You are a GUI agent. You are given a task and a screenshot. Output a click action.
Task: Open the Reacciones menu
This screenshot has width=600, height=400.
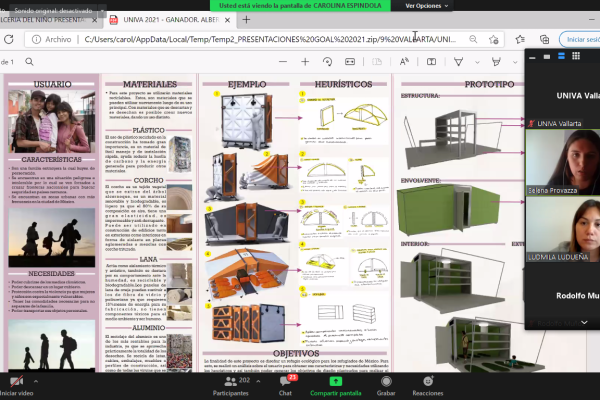[x=428, y=386]
